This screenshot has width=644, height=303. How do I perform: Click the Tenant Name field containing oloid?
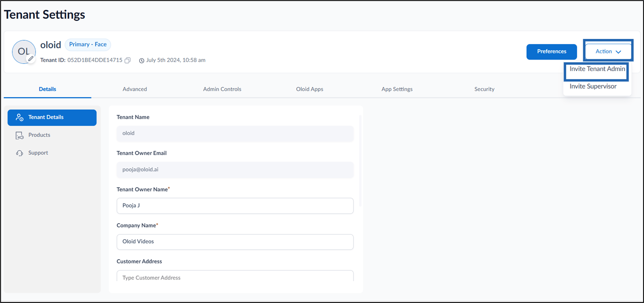pos(235,133)
